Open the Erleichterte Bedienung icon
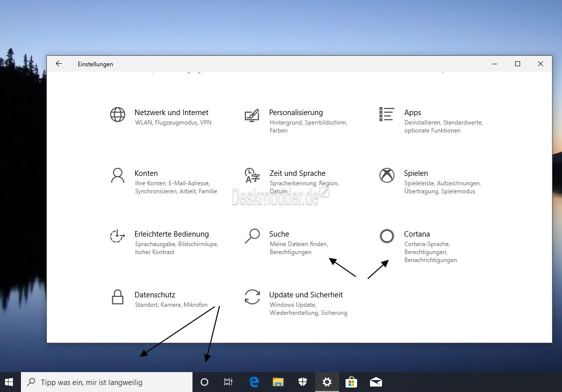This screenshot has width=562, height=392. coord(118,236)
